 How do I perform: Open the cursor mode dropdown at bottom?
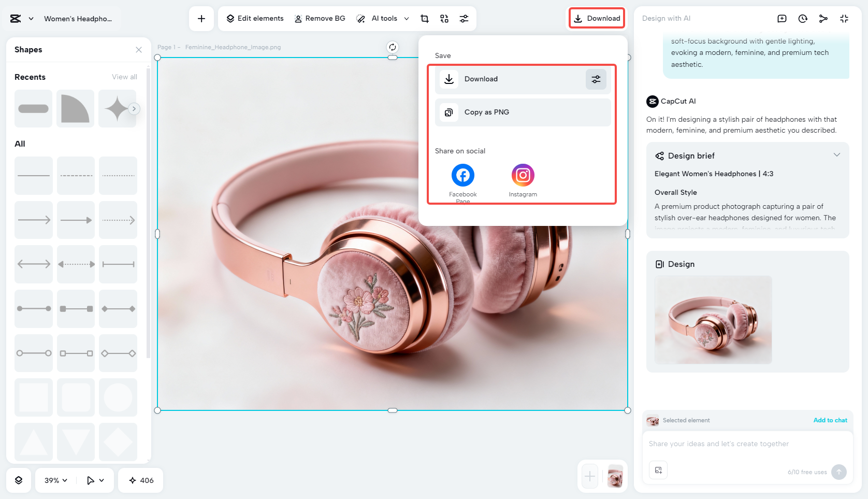pyautogui.click(x=95, y=480)
